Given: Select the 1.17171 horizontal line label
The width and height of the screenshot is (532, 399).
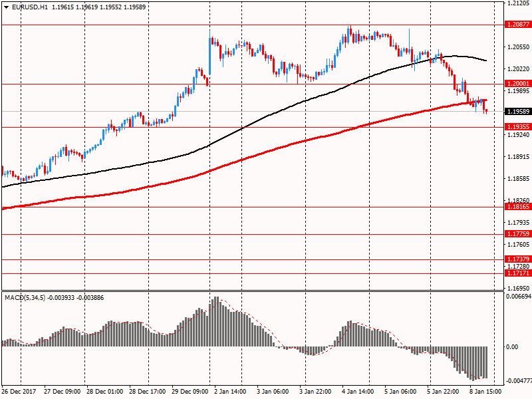Looking at the screenshot, I should point(518,273).
